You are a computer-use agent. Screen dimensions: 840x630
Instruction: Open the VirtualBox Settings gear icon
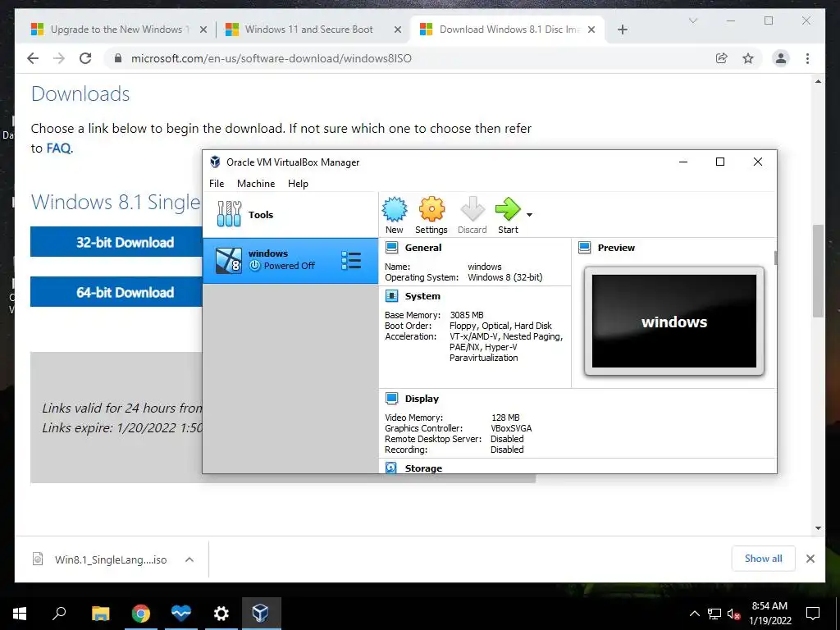431,216
